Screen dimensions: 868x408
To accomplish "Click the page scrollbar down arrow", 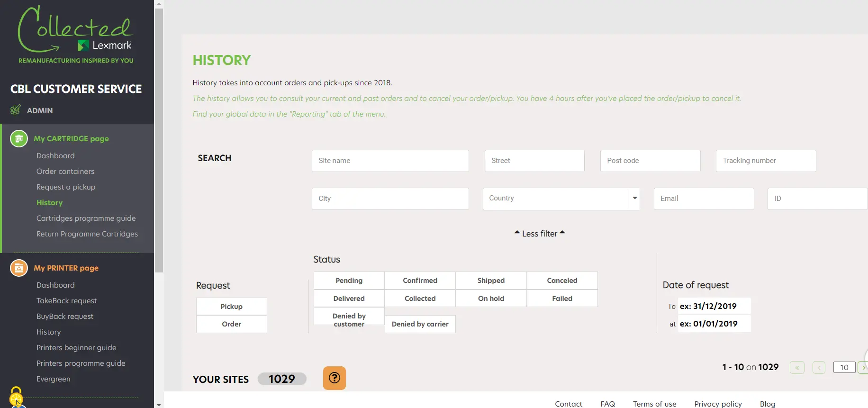I will 159,404.
